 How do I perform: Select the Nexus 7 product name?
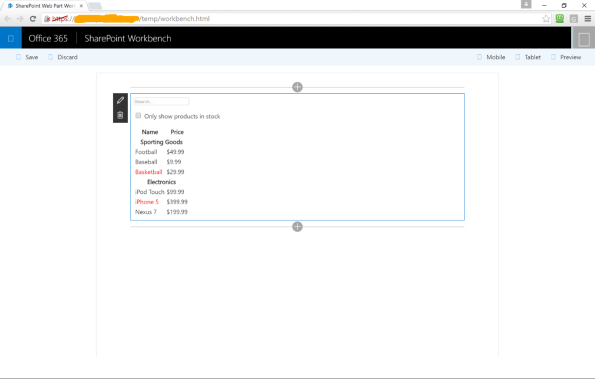click(x=146, y=212)
